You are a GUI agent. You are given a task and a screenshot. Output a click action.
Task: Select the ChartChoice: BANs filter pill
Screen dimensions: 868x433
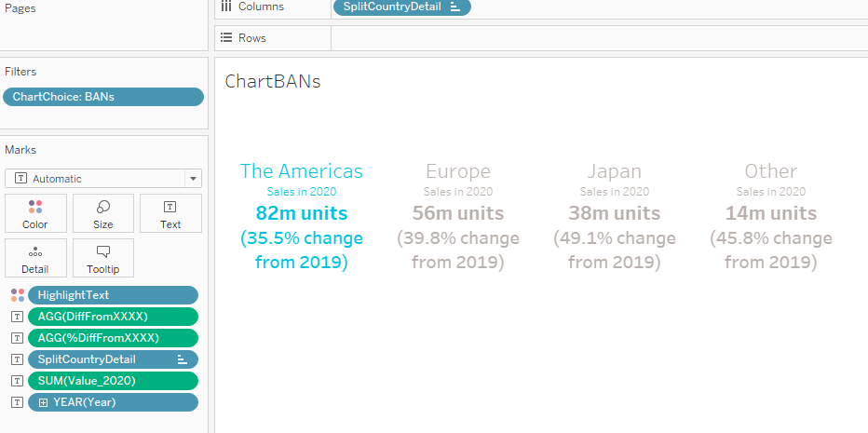(x=102, y=97)
